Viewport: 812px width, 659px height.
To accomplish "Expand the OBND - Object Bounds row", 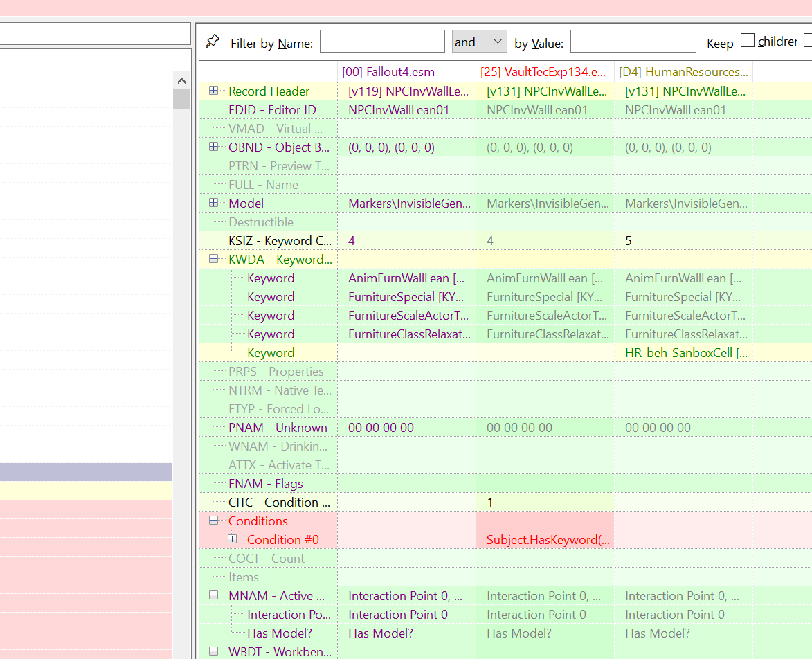I will 213,147.
